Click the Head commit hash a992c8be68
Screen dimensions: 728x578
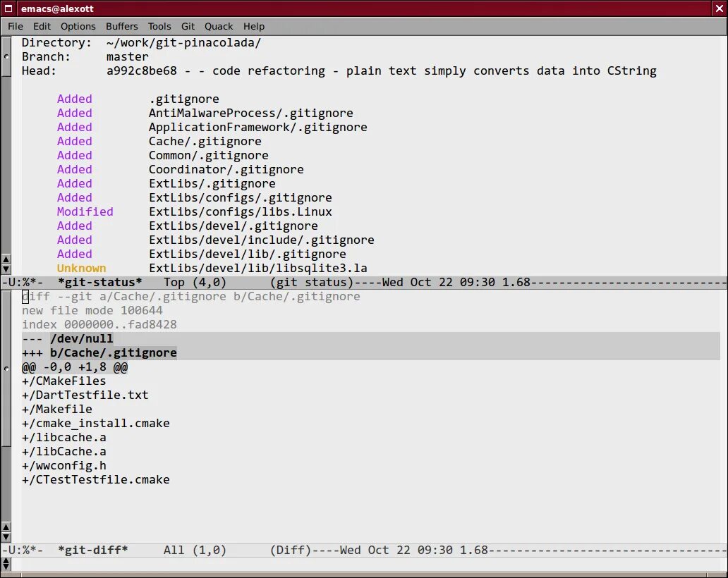(x=142, y=70)
